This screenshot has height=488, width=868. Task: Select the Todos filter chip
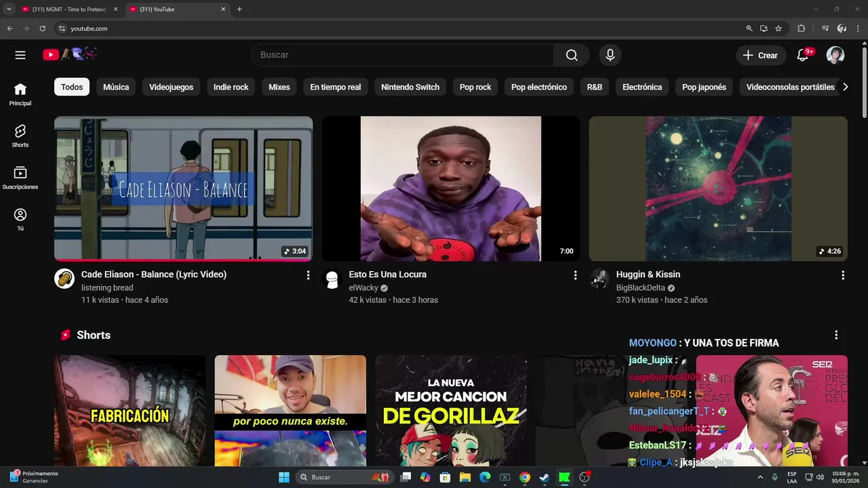(72, 87)
